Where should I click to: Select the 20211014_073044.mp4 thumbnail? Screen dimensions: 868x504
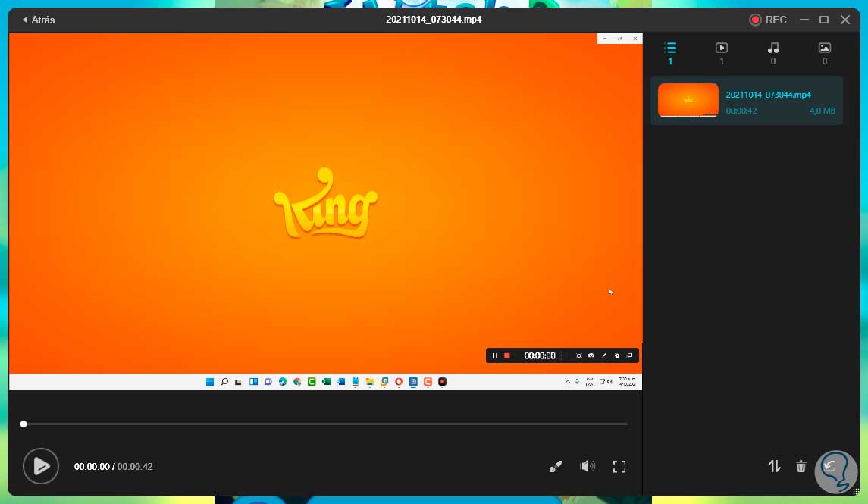click(688, 100)
